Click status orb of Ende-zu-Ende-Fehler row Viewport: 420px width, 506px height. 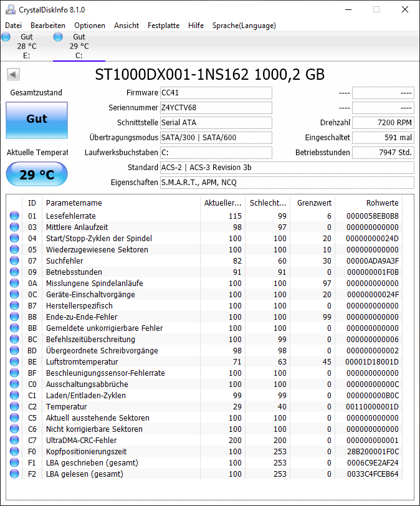(x=14, y=317)
